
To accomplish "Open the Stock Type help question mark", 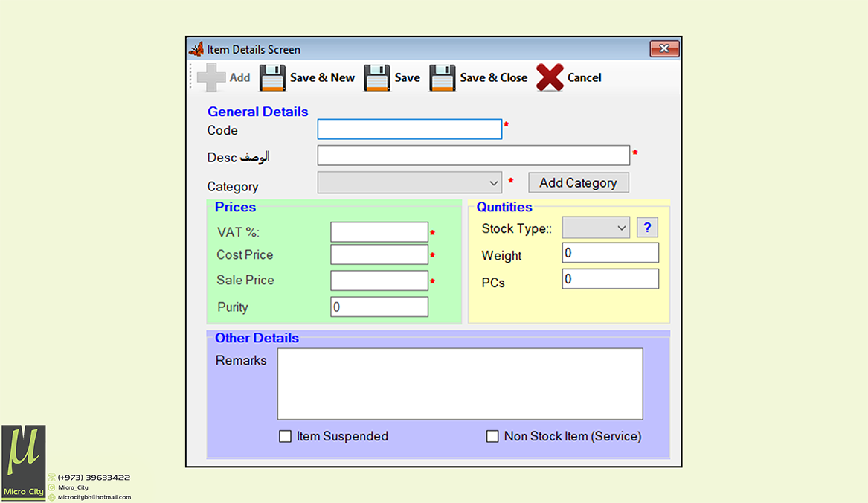I will (647, 228).
